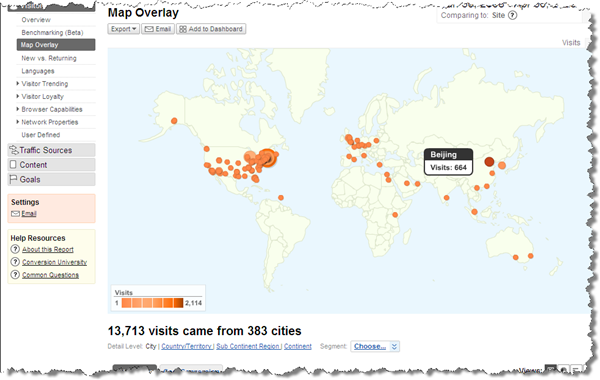
Task: Open the Languages report
Action: coord(38,71)
